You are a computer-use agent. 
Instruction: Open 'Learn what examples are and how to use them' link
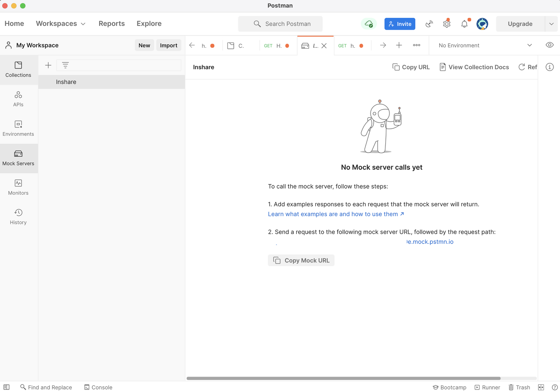336,214
